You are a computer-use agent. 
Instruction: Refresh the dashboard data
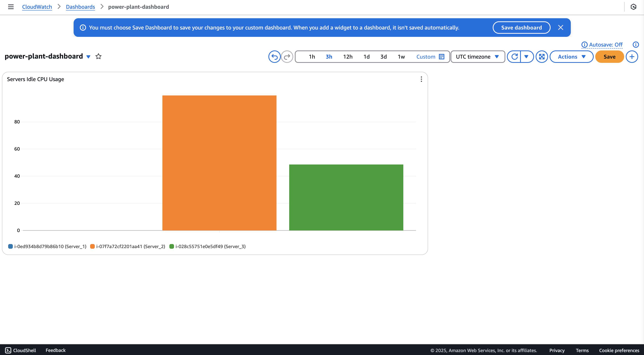[x=514, y=57]
